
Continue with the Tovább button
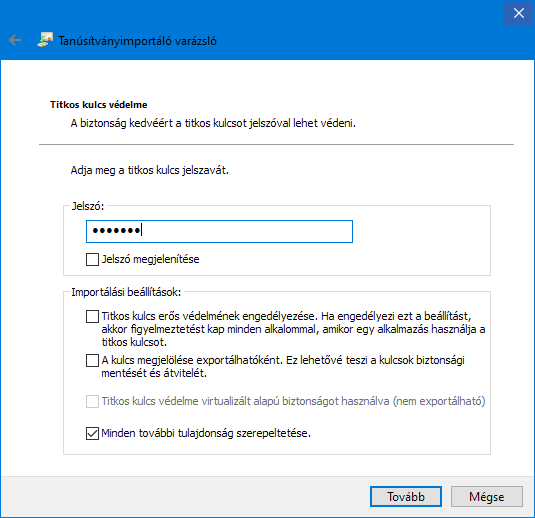tap(406, 497)
